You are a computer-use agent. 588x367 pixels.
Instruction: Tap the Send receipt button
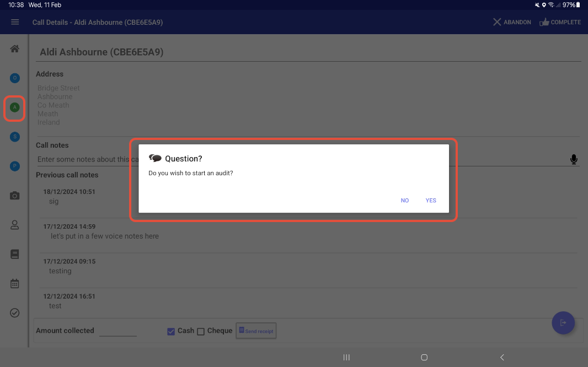pos(256,331)
